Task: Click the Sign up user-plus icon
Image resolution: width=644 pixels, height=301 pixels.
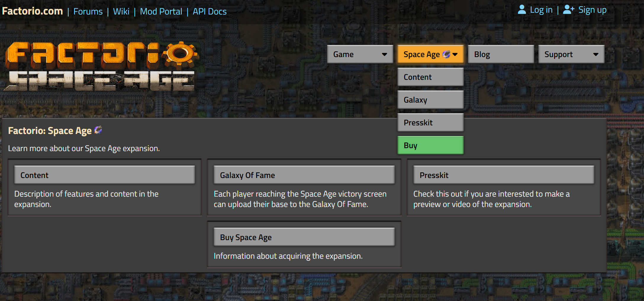Action: point(568,10)
